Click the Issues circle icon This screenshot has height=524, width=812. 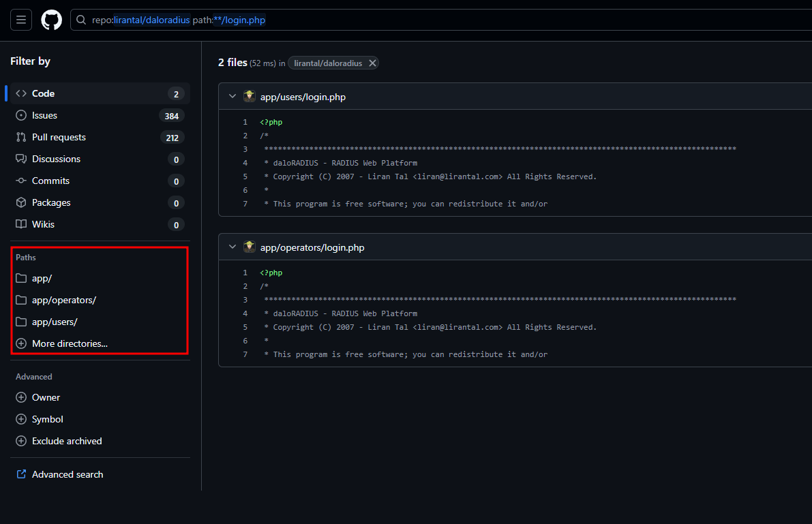[x=21, y=115]
